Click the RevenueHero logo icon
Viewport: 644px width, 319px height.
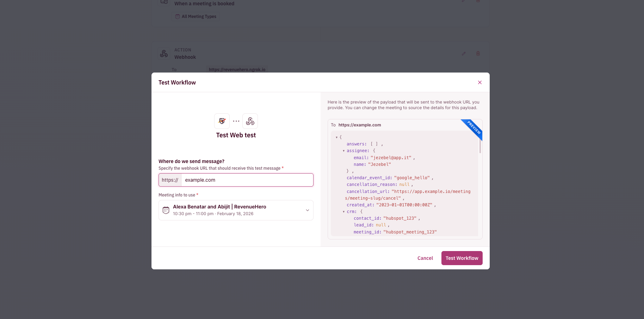click(222, 121)
